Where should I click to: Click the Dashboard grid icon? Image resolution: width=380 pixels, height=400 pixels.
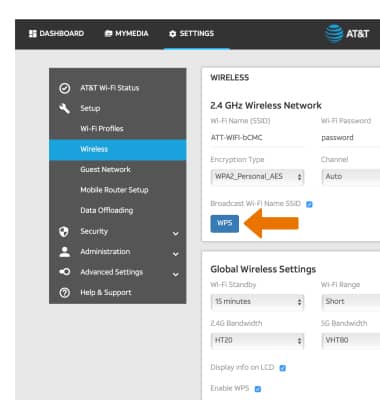pos(32,34)
